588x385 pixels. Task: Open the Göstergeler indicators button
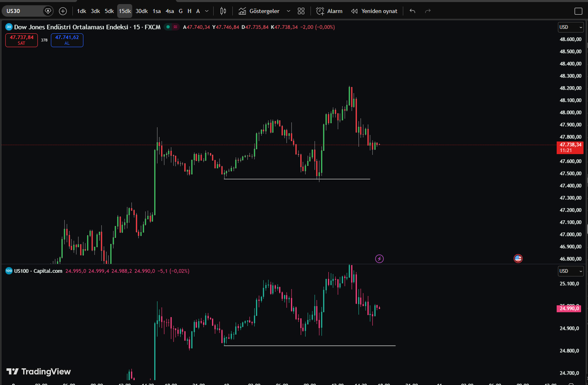tap(259, 11)
